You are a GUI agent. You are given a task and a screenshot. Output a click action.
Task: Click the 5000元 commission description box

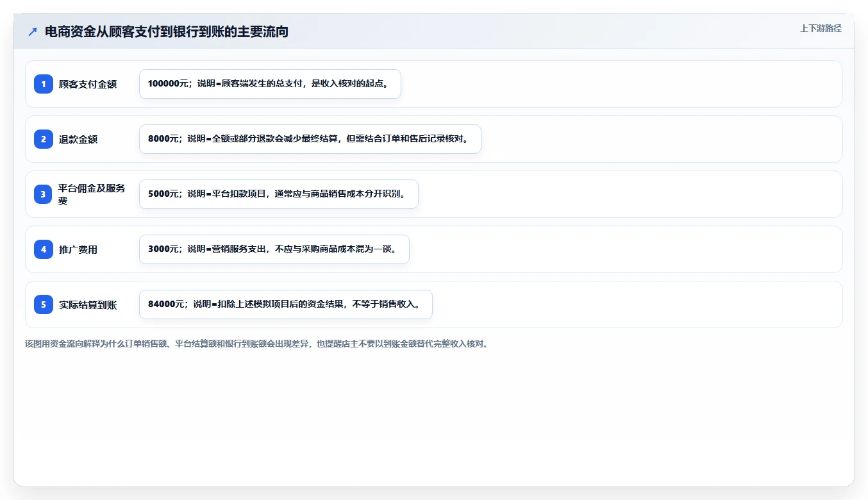(x=278, y=194)
